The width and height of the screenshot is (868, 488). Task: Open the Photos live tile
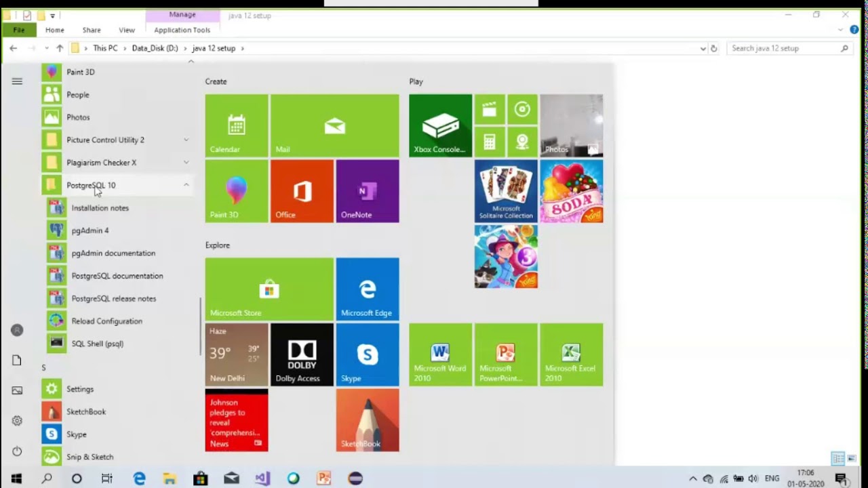point(571,125)
